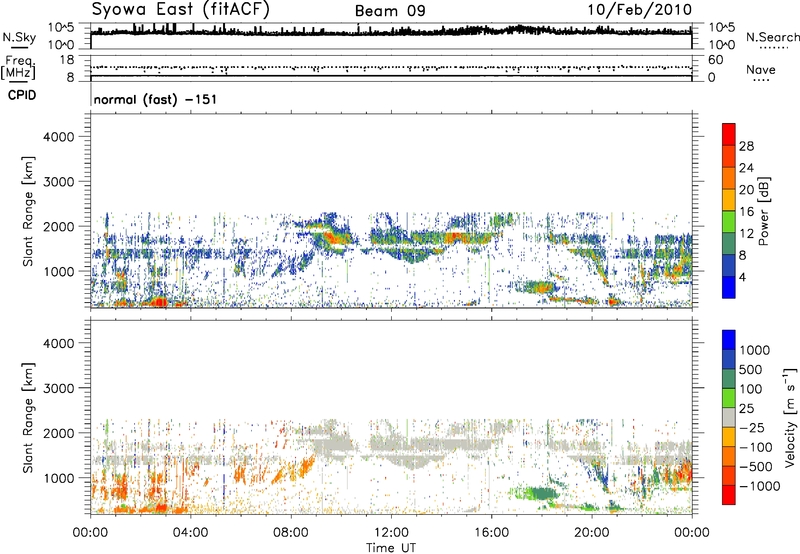Click the 'Slant Range [km]' label of power panel
This screenshot has width=800, height=554.
coord(28,211)
